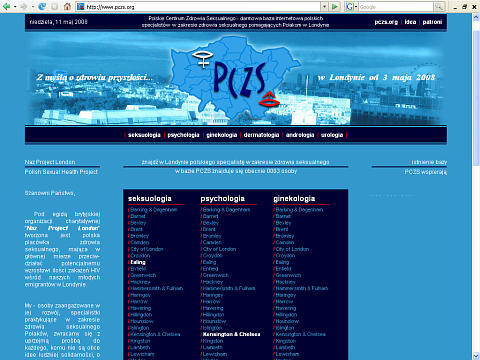The height and width of the screenshot is (360, 480).
Task: Open City of London under seksuologia
Action: [147, 249]
